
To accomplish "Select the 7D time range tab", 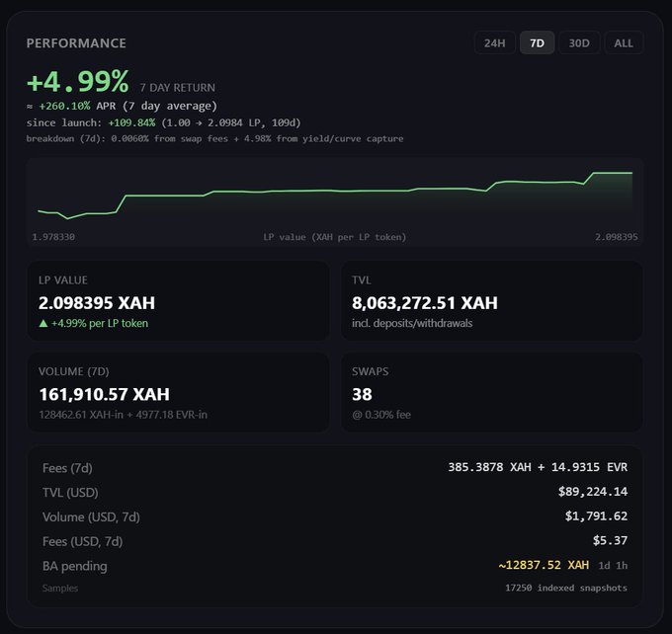I will coord(537,42).
